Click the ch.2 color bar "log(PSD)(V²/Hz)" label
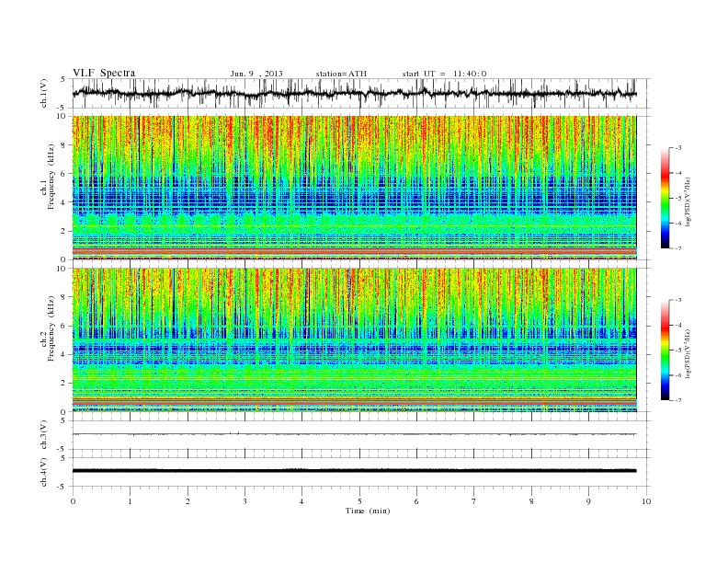This screenshot has height=563, width=728. click(x=689, y=353)
